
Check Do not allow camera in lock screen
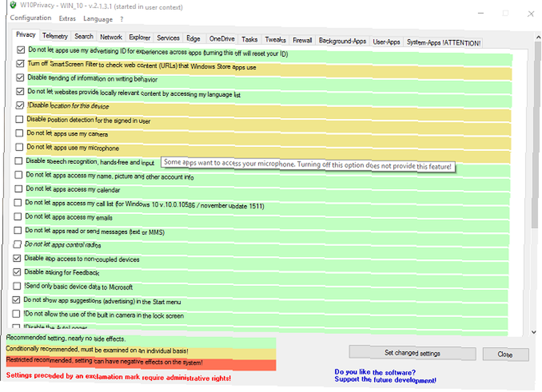[x=16, y=313]
